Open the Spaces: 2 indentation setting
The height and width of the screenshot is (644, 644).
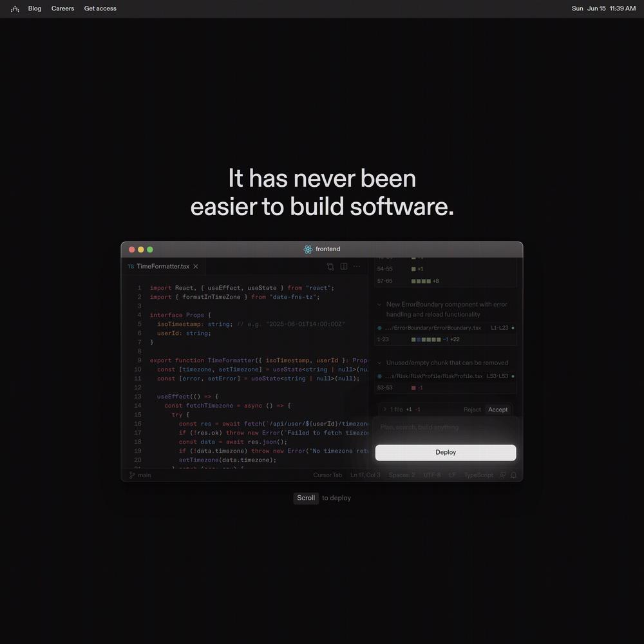pyautogui.click(x=402, y=475)
